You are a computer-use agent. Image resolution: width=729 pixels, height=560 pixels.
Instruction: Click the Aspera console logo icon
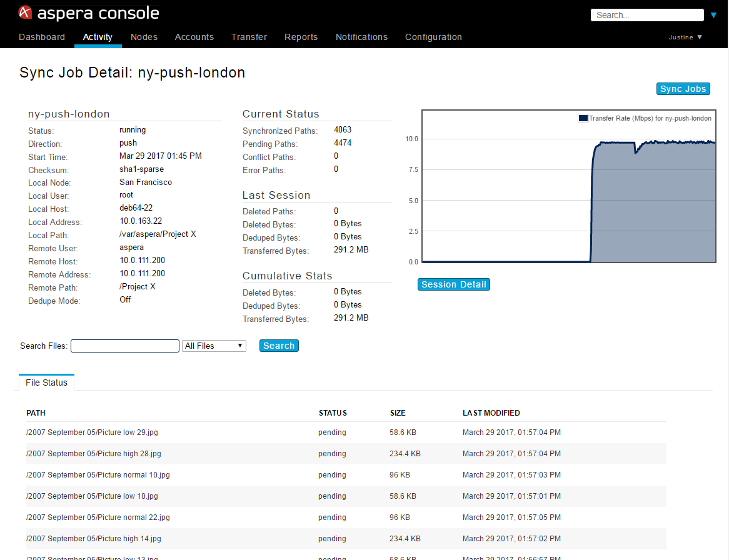click(26, 12)
